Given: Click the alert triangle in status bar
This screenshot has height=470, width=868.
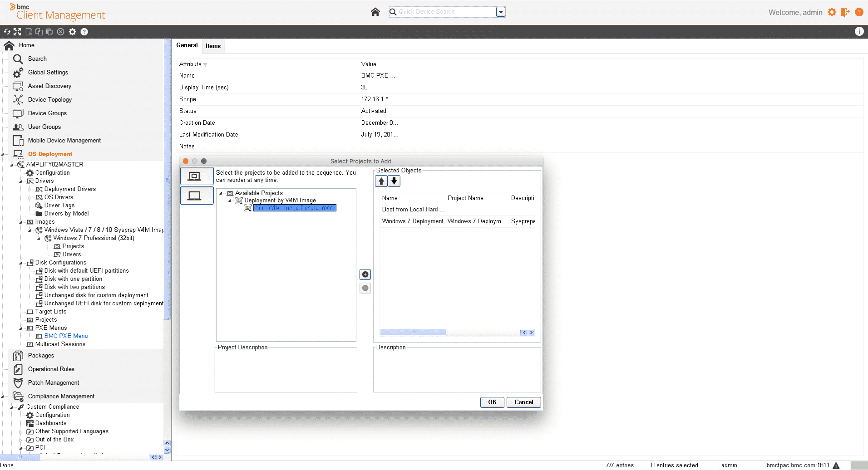Looking at the screenshot, I should pos(836,465).
